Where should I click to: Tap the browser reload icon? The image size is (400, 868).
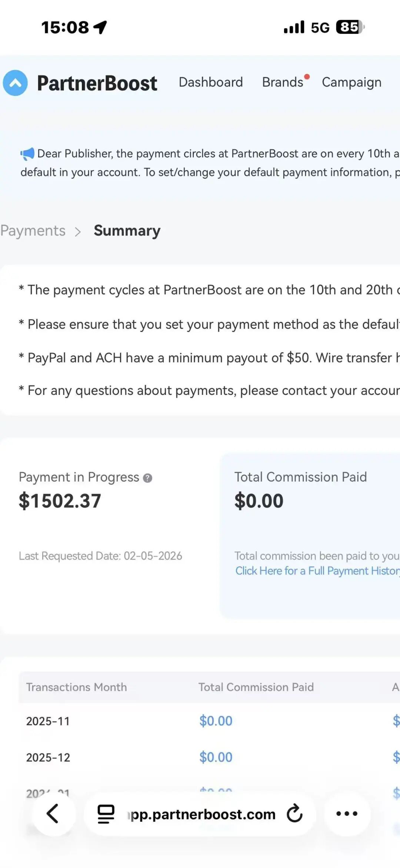click(294, 813)
